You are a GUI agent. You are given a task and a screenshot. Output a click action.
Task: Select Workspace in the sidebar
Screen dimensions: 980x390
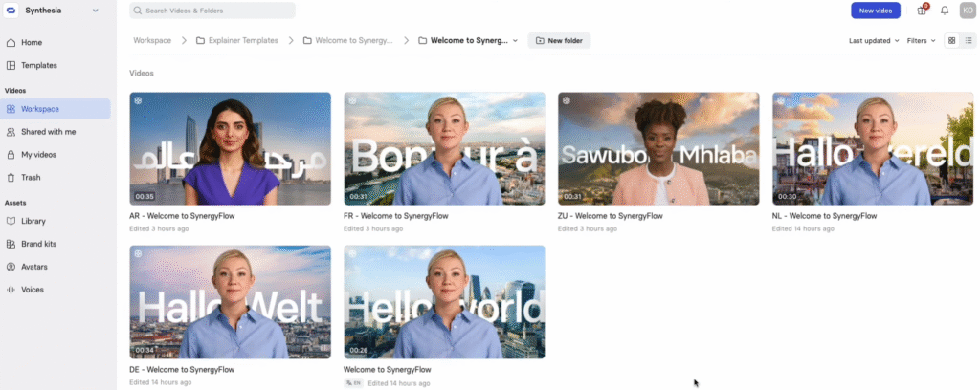(x=56, y=109)
